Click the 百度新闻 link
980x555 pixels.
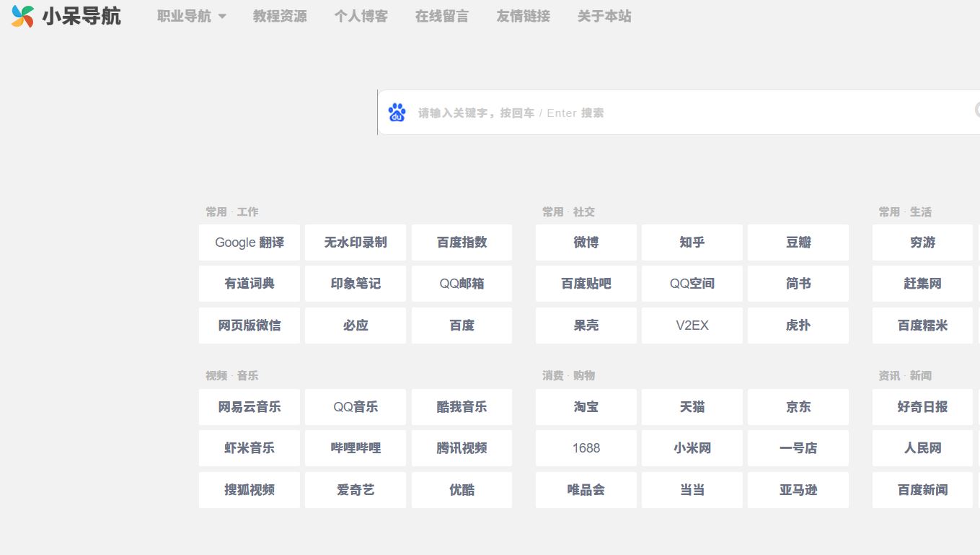tap(922, 489)
